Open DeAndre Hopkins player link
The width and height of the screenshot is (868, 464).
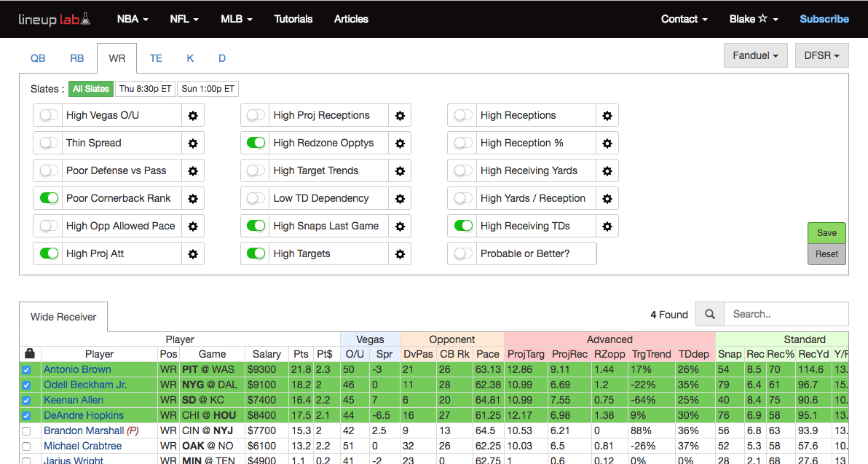tap(84, 415)
